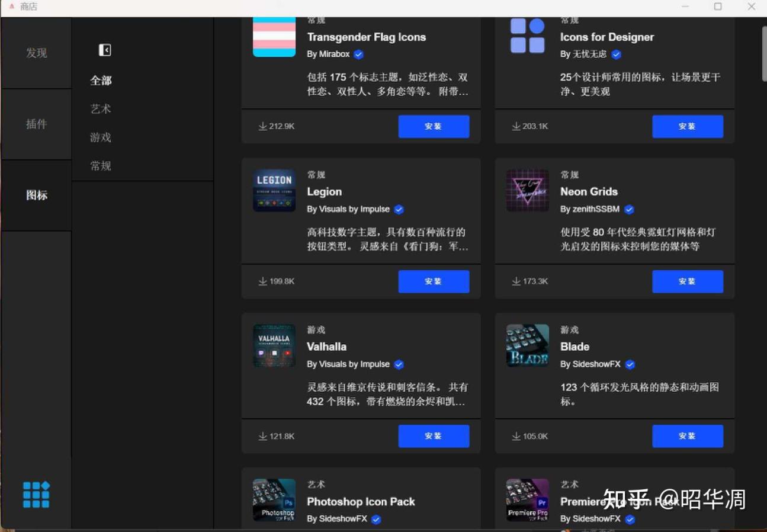Click the 常规 tag above Neon Grids

[570, 175]
